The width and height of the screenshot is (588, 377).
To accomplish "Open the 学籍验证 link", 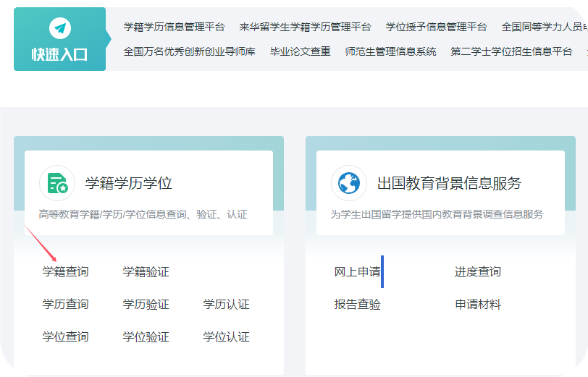I will point(146,272).
